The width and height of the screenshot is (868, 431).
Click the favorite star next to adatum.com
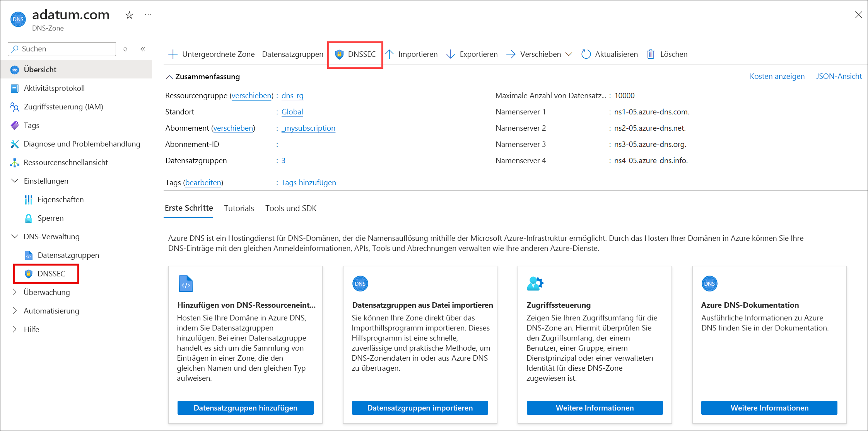point(129,15)
